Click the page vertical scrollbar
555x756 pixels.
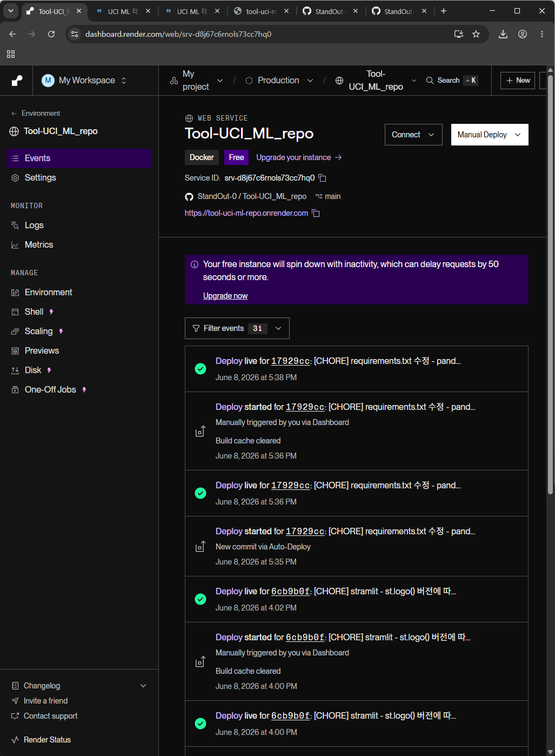click(x=551, y=284)
